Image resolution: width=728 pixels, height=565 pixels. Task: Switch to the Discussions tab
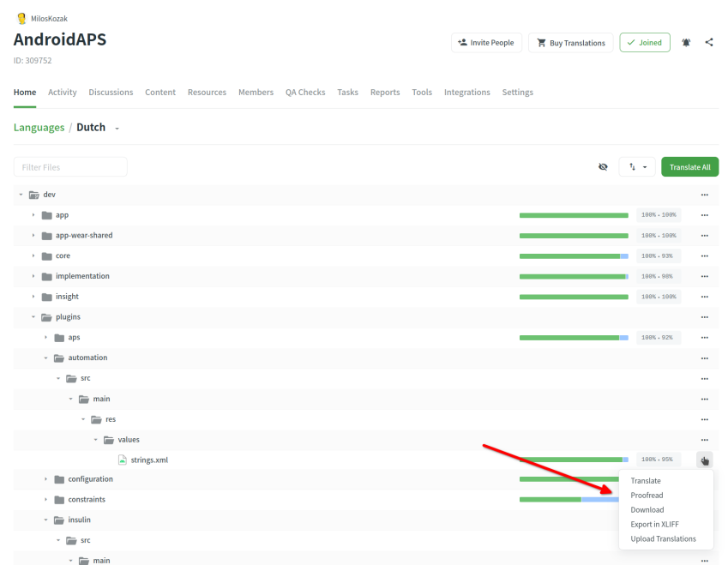pos(111,93)
